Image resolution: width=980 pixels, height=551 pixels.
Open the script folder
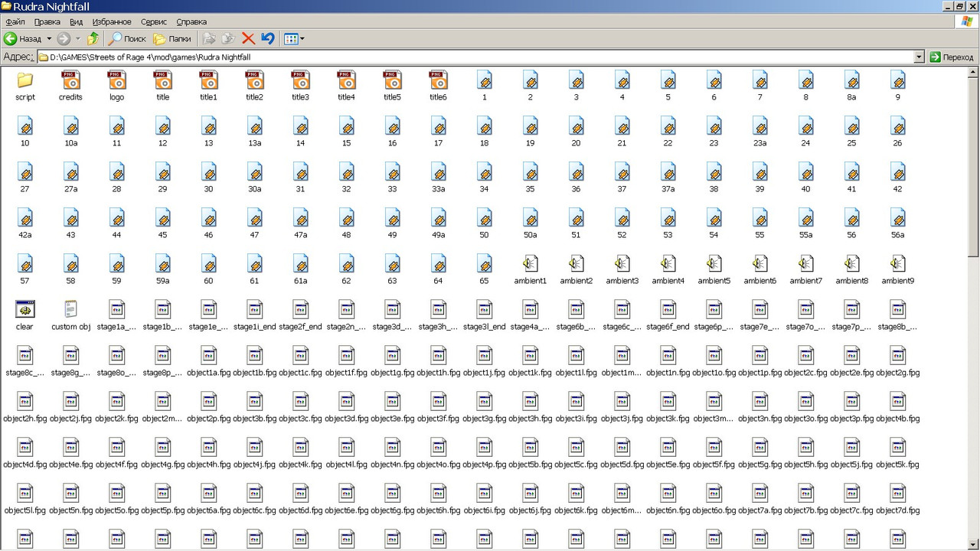tap(24, 80)
